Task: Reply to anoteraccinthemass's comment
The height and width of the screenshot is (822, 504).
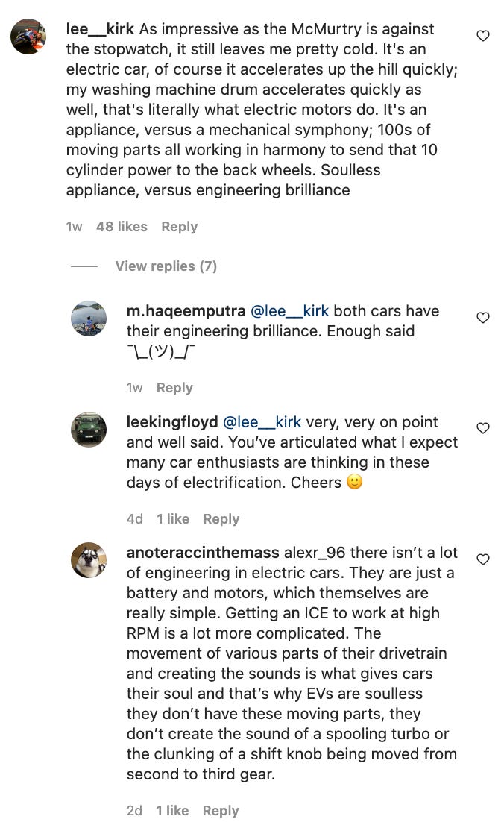Action: [x=221, y=811]
